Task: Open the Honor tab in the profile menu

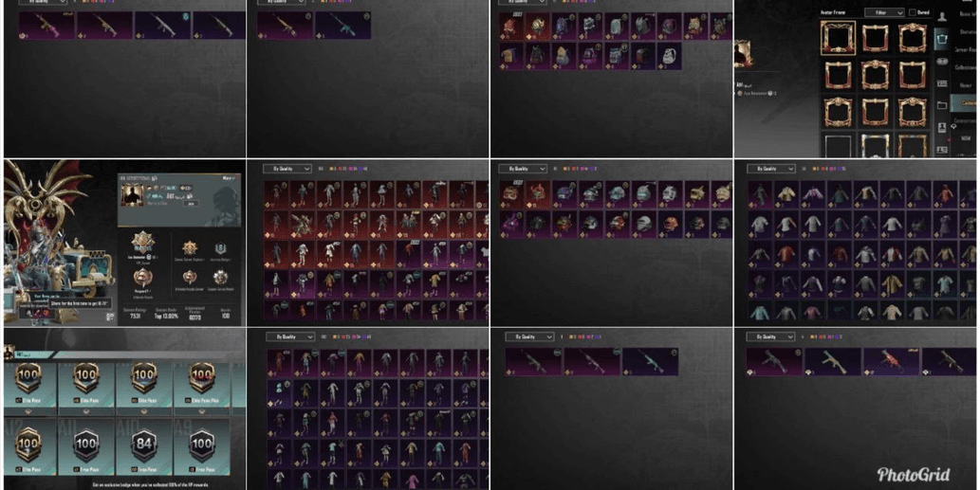Action: click(966, 85)
